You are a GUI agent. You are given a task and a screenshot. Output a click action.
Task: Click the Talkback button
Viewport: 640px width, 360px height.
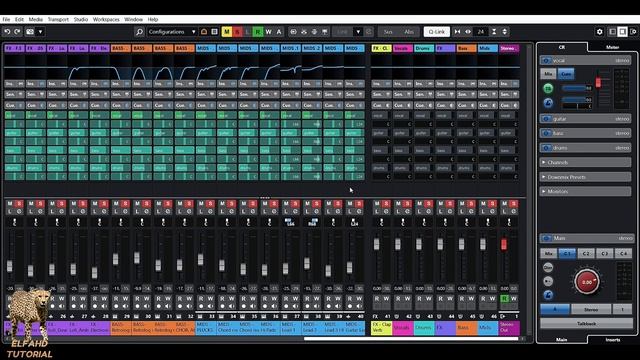pyautogui.click(x=586, y=323)
